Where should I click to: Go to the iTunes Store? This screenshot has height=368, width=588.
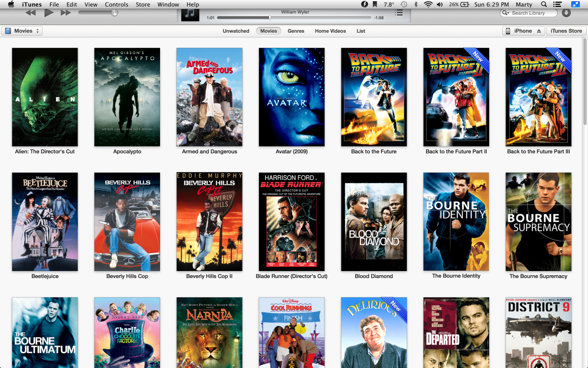(566, 31)
